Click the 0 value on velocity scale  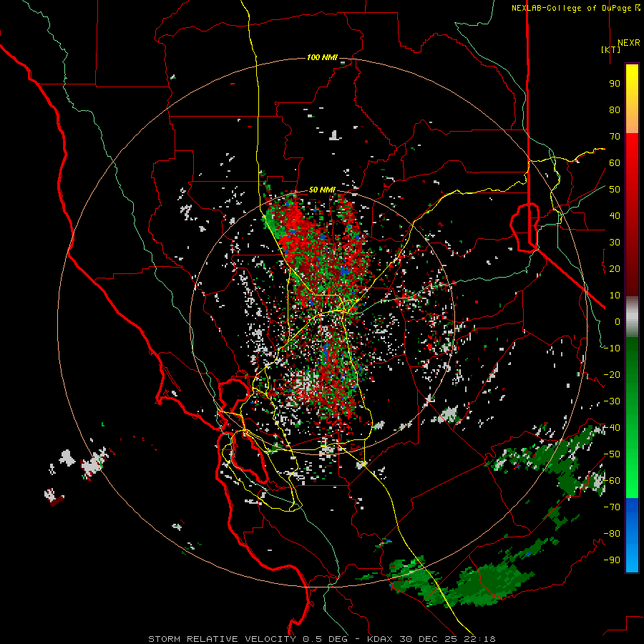(618, 322)
